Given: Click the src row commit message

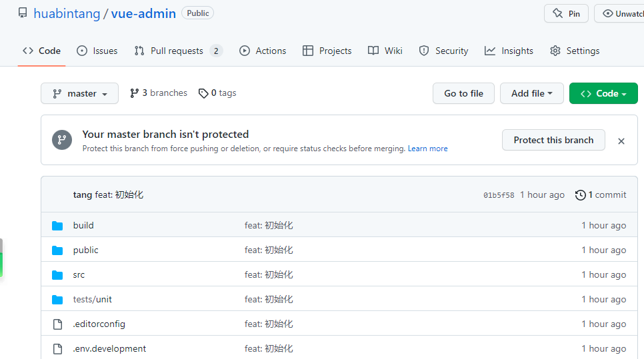Looking at the screenshot, I should click(x=269, y=274).
